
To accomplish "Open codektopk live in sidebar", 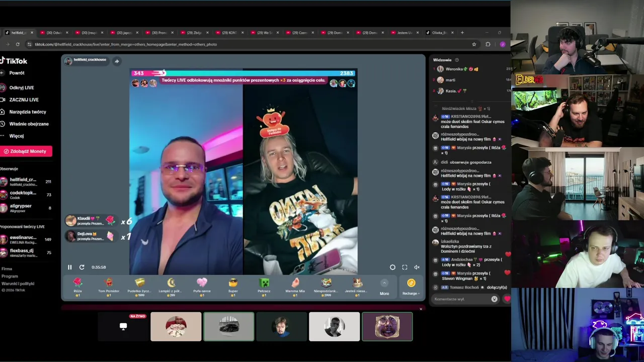I will click(26, 195).
